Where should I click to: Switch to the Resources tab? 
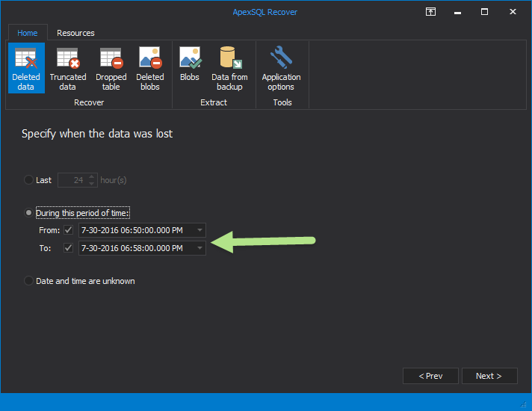point(75,33)
